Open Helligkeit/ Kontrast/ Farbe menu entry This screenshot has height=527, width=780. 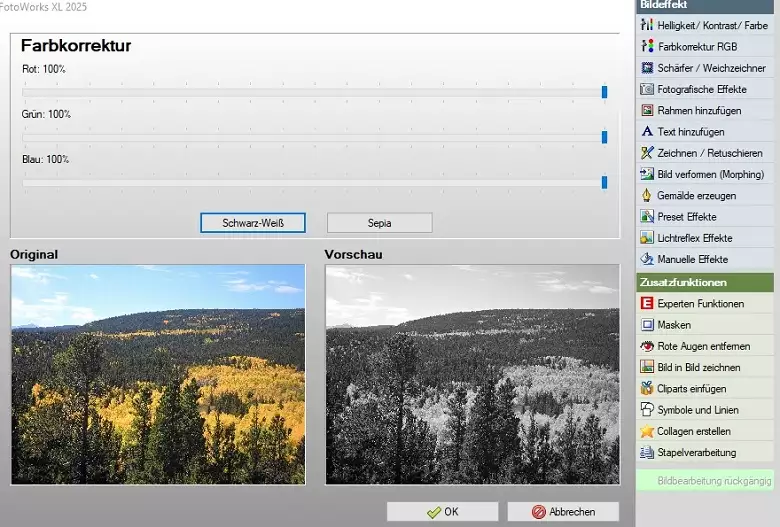(705, 24)
